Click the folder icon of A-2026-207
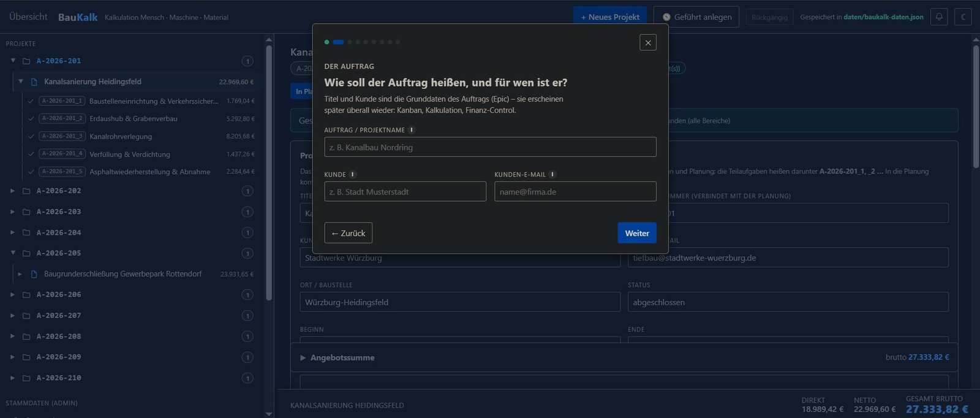This screenshot has height=418, width=980. 26,316
